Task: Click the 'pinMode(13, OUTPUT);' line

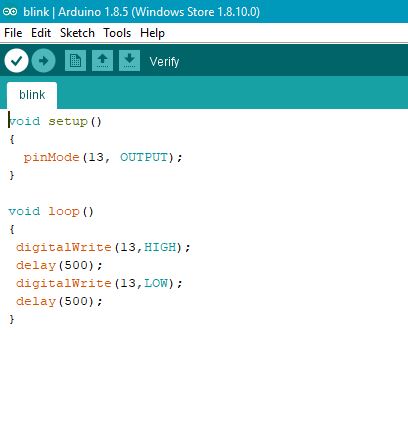Action: [103, 157]
